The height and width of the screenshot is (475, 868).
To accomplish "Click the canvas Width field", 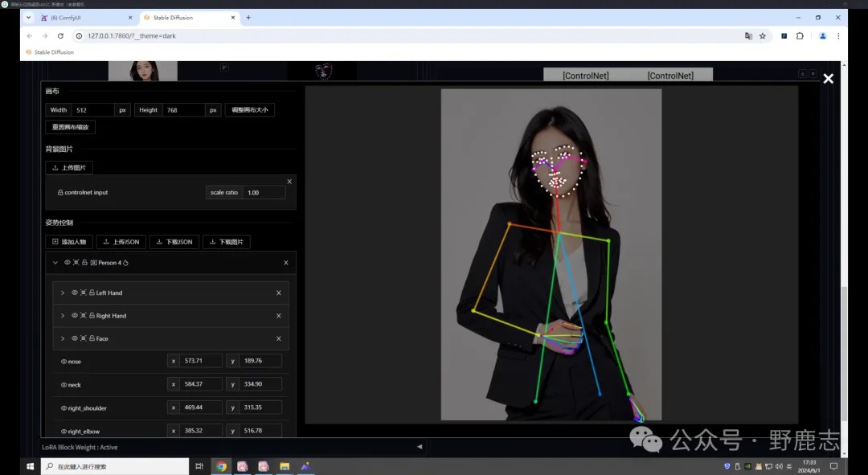I will (x=93, y=109).
